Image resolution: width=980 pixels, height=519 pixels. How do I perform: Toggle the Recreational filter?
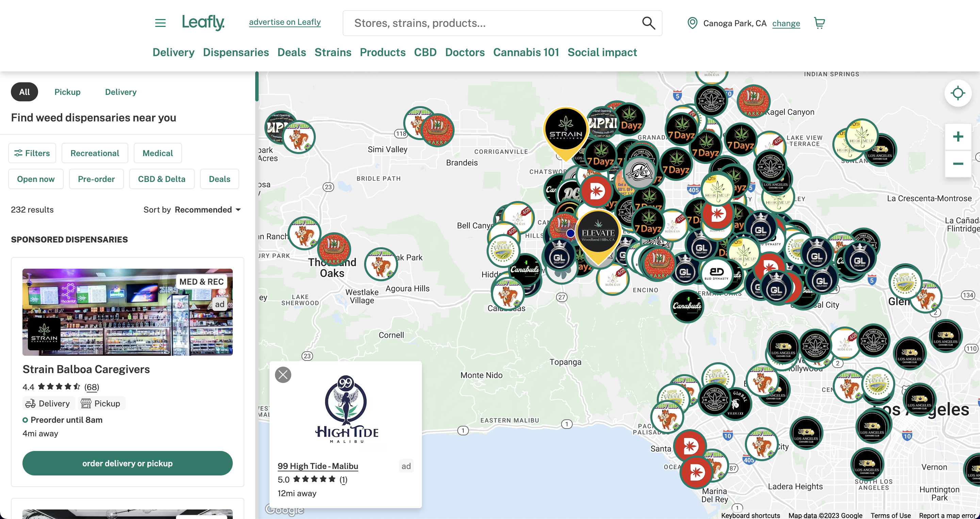pos(95,153)
